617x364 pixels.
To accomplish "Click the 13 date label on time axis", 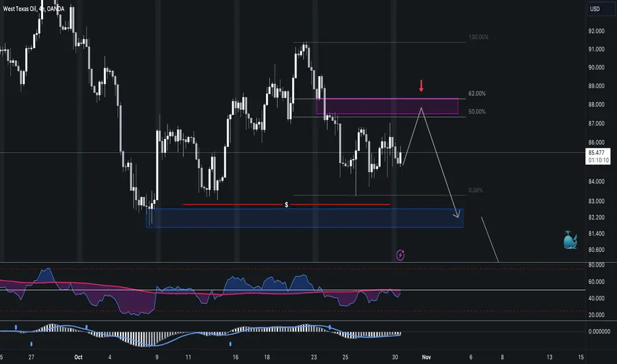I will click(549, 357).
